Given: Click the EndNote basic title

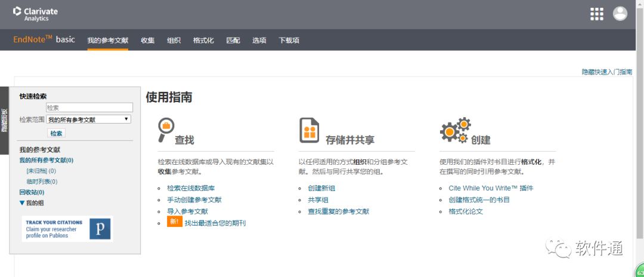Looking at the screenshot, I should click(x=44, y=39).
